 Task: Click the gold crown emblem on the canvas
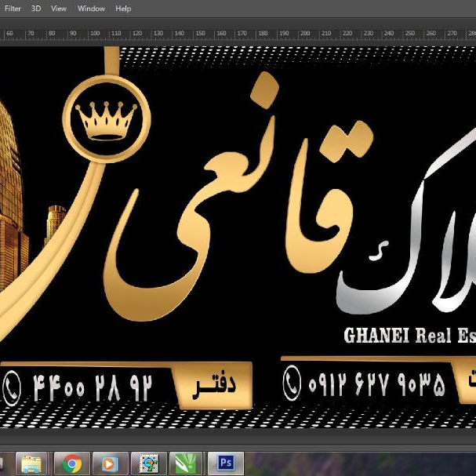[x=106, y=121]
